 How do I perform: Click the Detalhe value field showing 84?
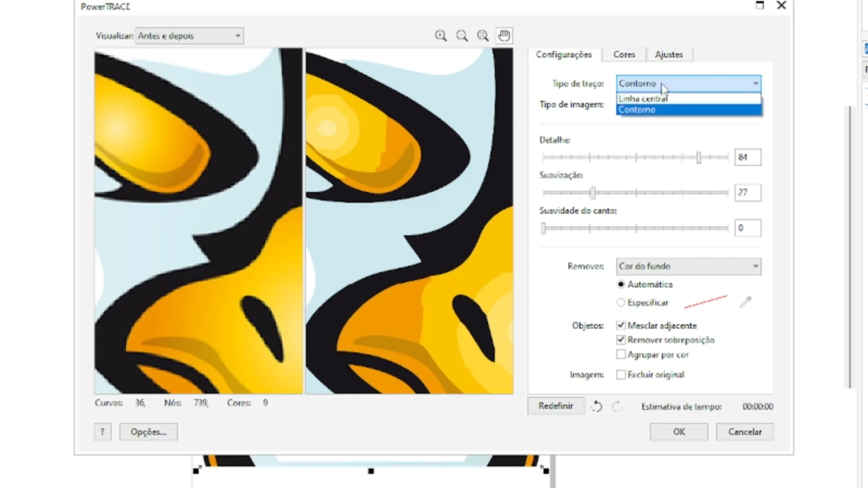point(748,157)
